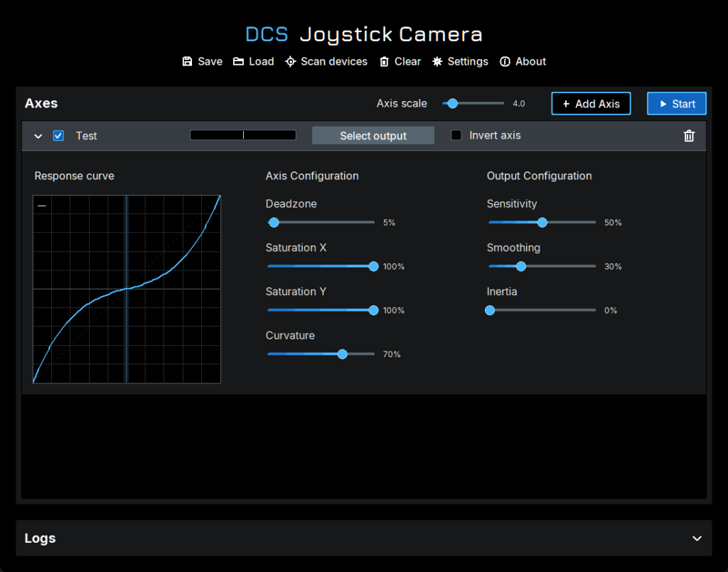Choose Clear from the top menu

point(400,61)
